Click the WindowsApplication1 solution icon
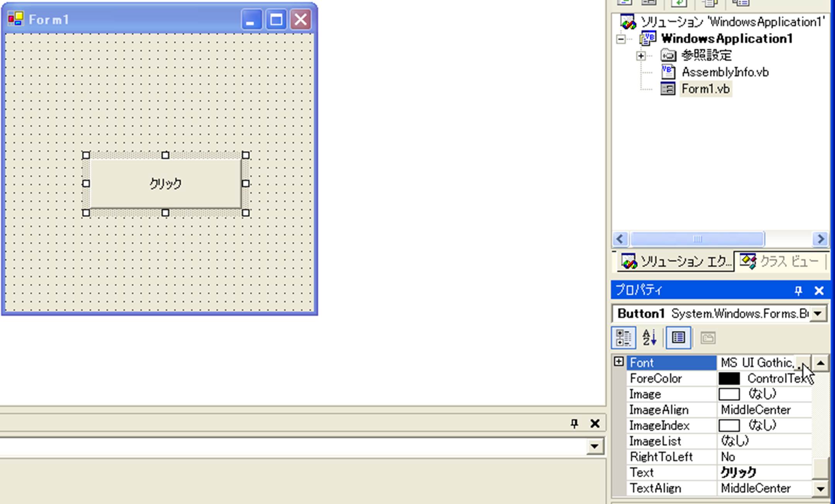The width and height of the screenshot is (835, 504). pyautogui.click(x=628, y=22)
